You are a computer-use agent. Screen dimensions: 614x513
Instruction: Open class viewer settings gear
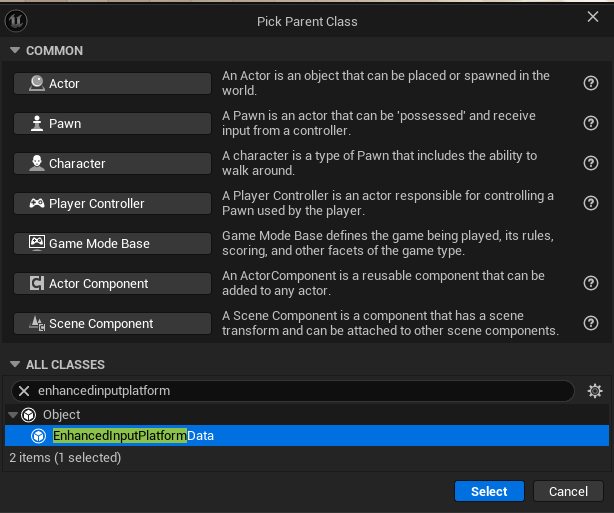coord(594,391)
